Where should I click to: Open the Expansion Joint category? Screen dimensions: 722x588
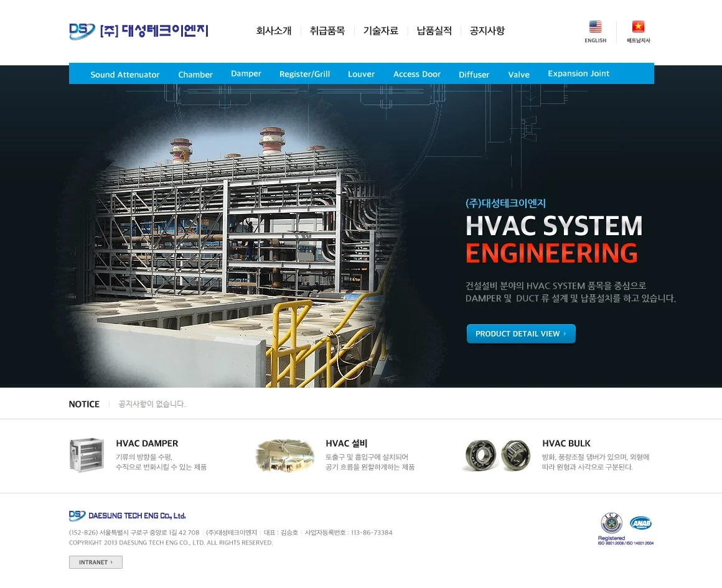pyautogui.click(x=578, y=73)
